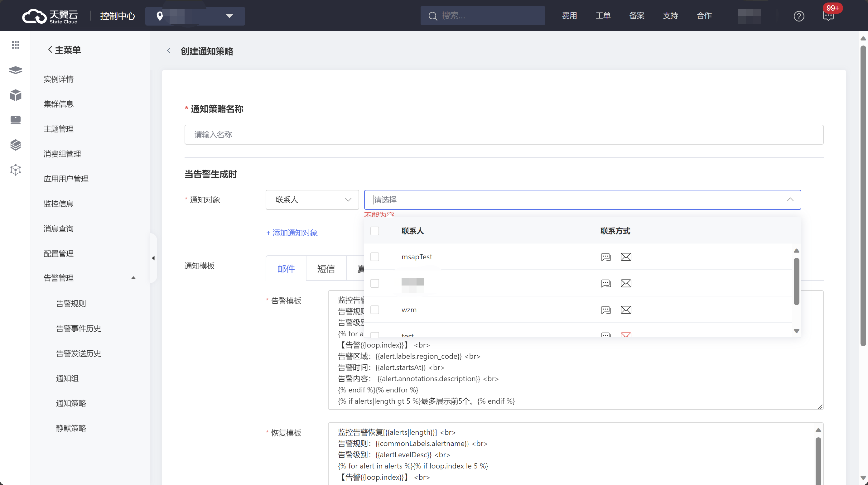Click the layered stack sidebar icon

click(x=16, y=145)
